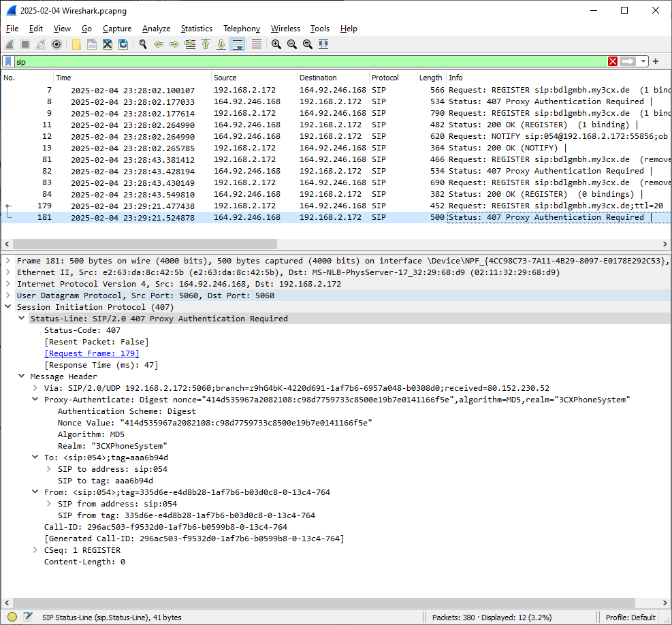Click the stop capture square icon

pyautogui.click(x=25, y=44)
